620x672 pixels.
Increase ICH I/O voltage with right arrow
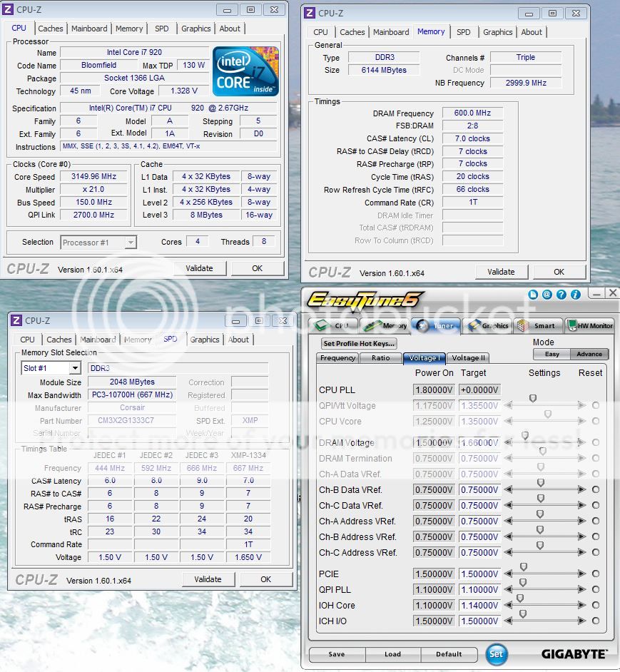click(x=581, y=621)
